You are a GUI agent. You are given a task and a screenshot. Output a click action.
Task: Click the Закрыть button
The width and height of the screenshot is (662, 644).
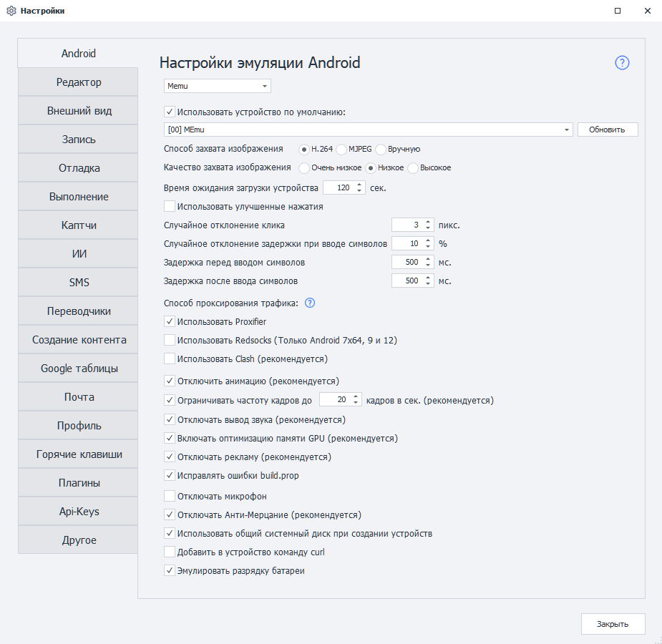pyautogui.click(x=613, y=624)
